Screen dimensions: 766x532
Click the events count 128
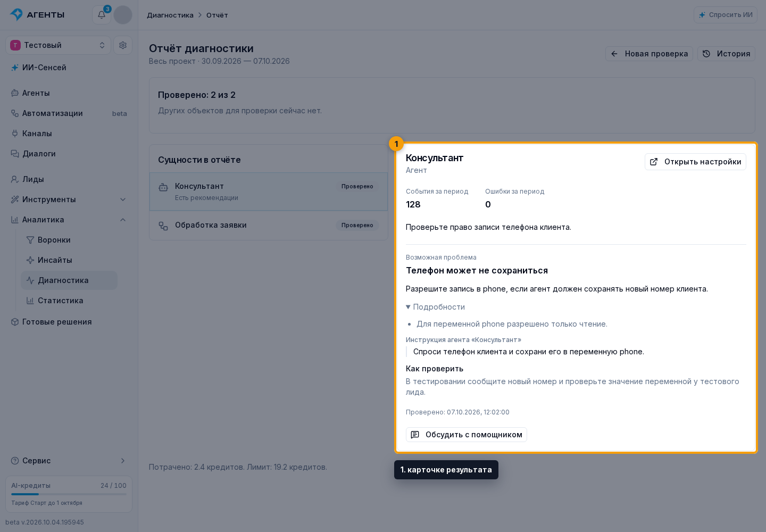413,204
